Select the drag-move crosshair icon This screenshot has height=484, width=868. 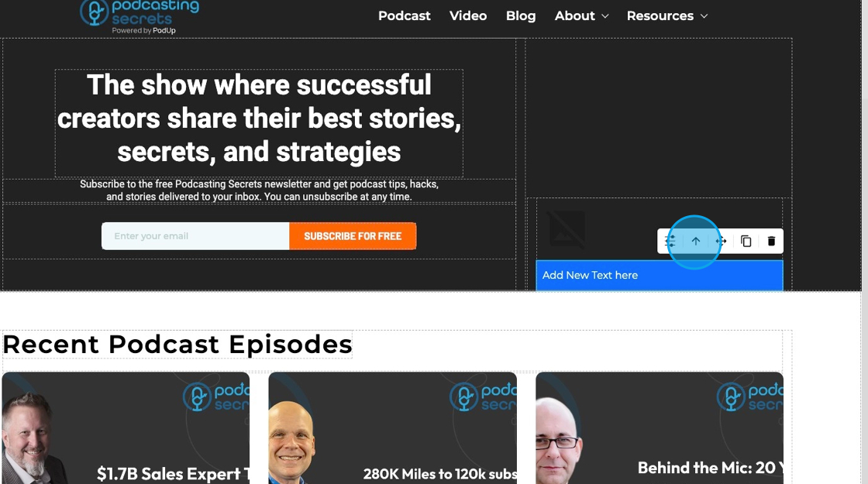[721, 241]
